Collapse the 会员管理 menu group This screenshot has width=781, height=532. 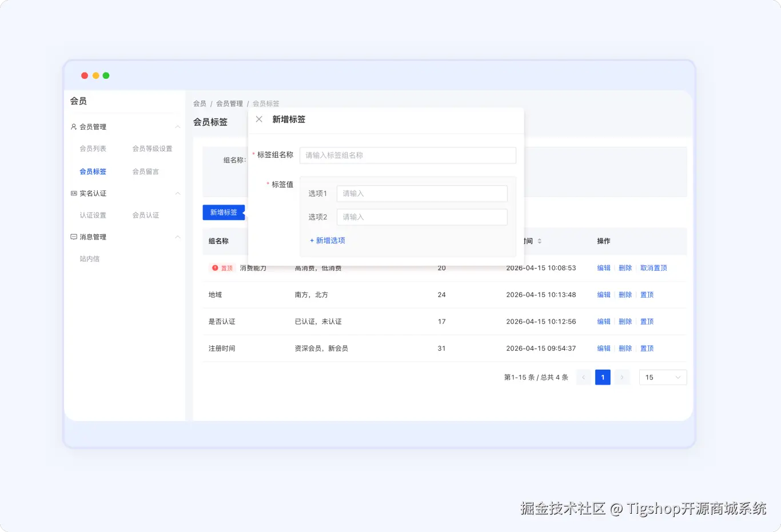177,127
